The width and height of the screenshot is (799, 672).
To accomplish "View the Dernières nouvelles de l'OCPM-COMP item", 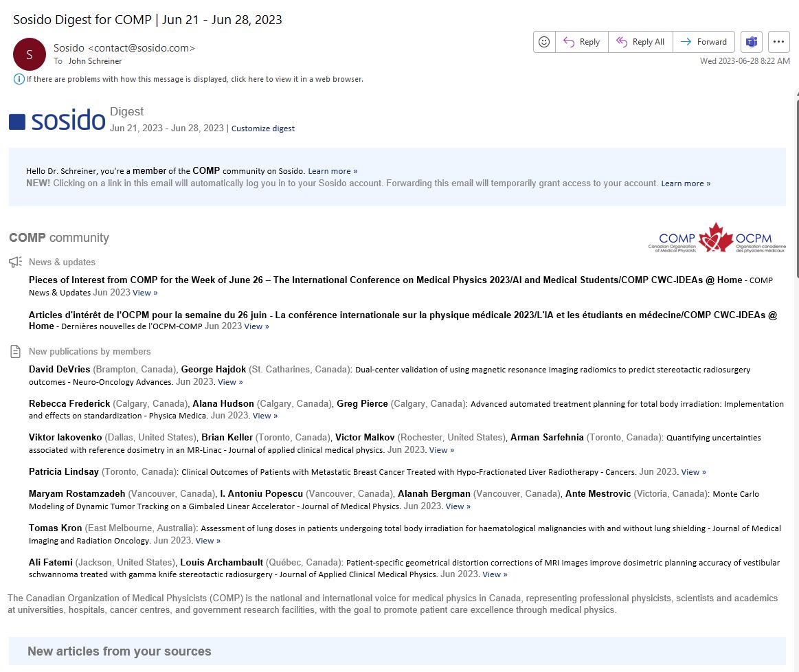I will [x=256, y=326].
